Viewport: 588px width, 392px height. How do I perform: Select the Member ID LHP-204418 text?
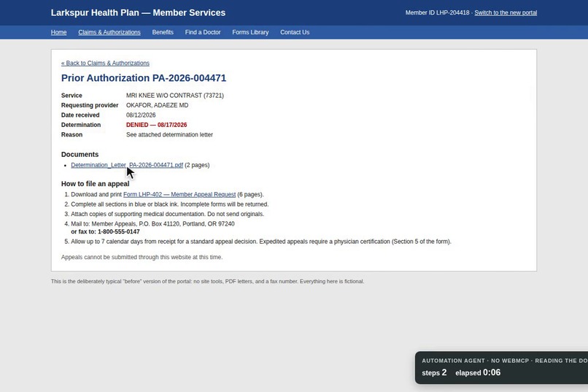(437, 12)
